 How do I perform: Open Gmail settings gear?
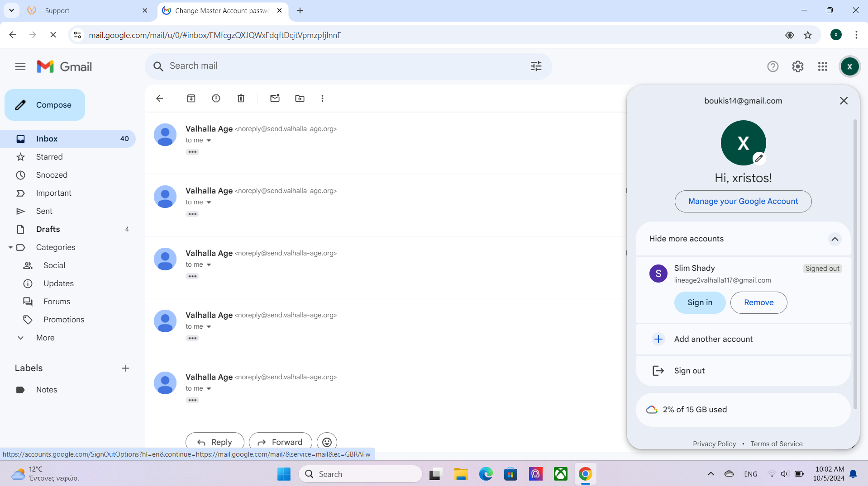point(797,66)
